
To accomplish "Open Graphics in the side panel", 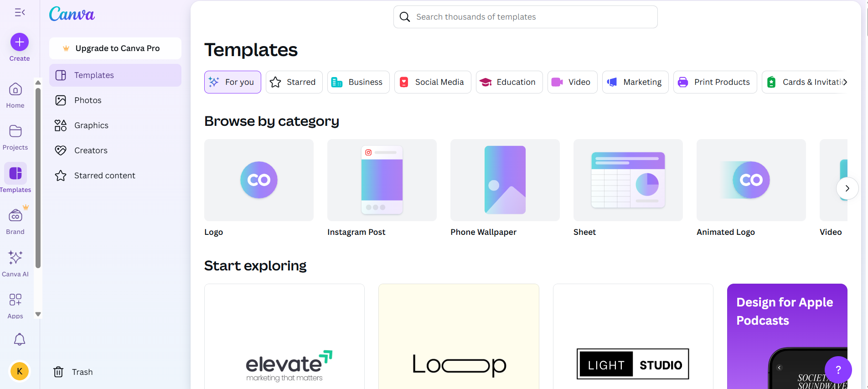I will point(115,125).
